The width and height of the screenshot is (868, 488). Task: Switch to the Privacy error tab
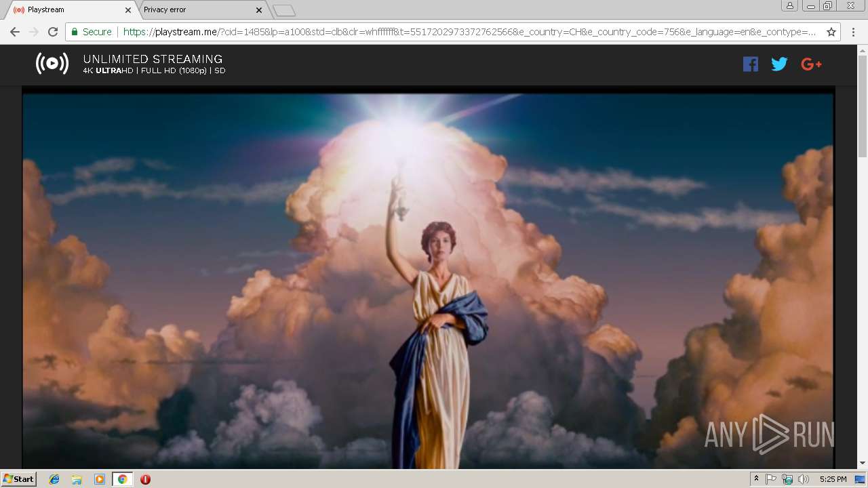(x=201, y=9)
